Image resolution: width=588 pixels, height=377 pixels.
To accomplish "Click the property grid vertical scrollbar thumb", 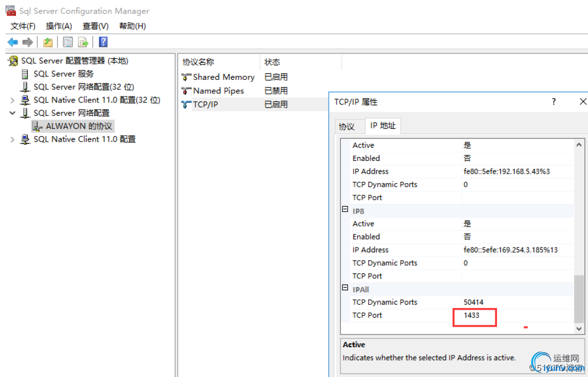I will coord(579,299).
